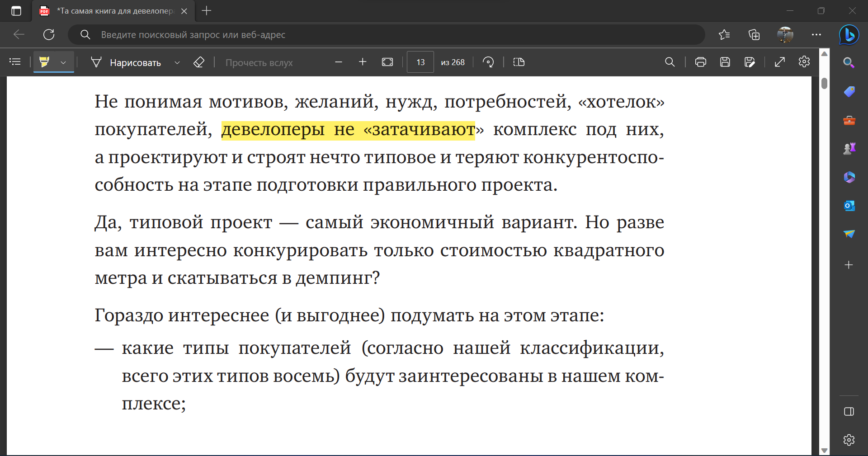
Task: Select the yellow highlighter tool
Action: tap(44, 62)
